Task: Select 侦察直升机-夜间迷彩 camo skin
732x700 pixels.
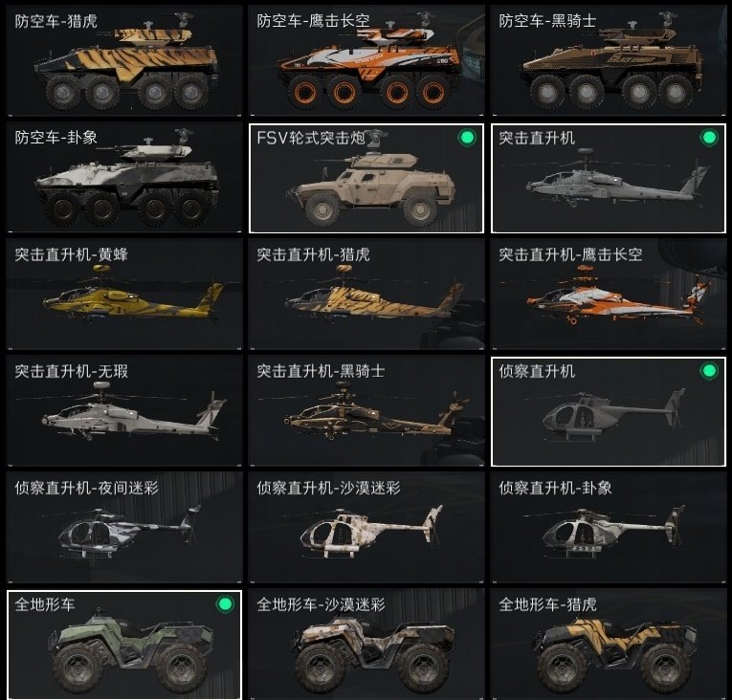Action: (x=124, y=528)
